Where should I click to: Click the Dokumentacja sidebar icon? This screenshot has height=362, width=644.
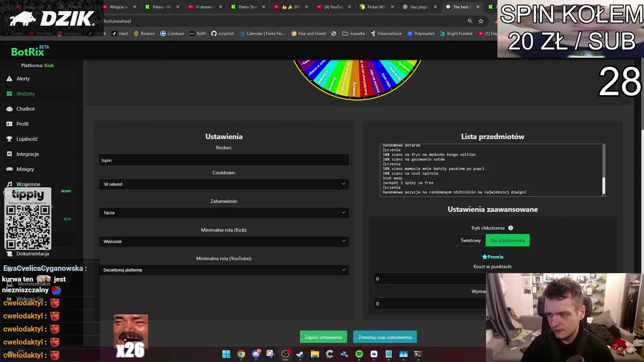(x=9, y=253)
